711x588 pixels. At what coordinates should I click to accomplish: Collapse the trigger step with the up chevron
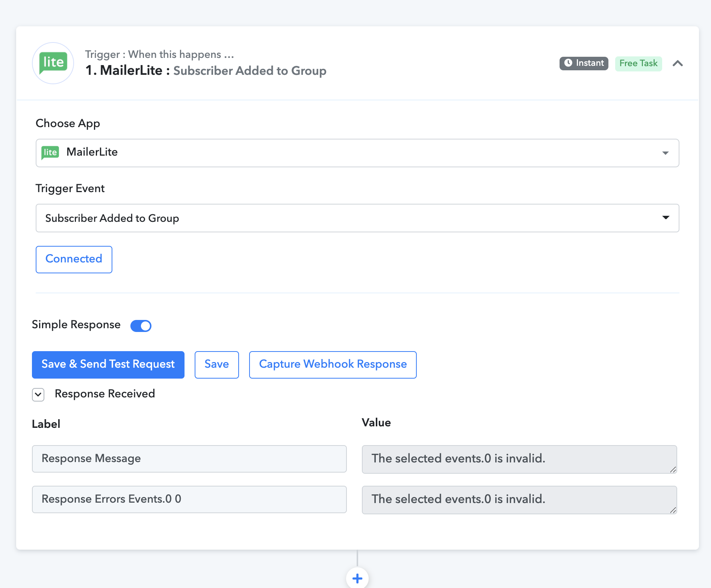[x=678, y=63]
